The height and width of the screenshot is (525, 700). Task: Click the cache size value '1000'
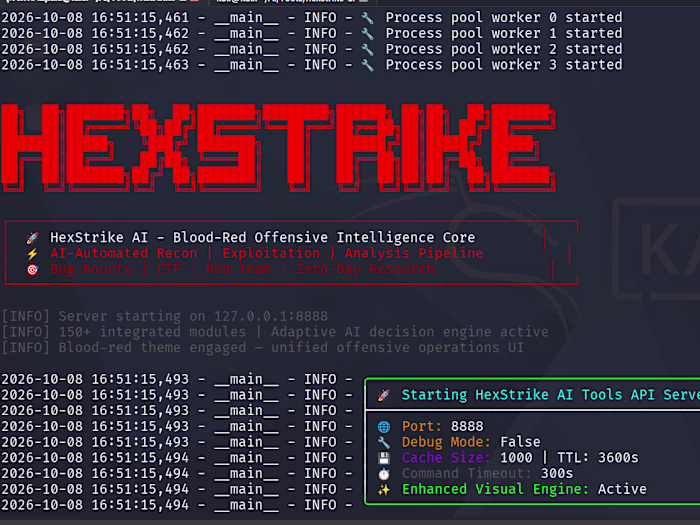point(516,458)
